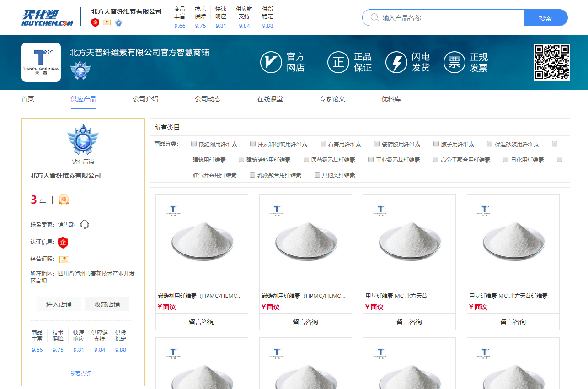Check the 嵌缝剂用纤维素 category box
588x389 pixels.
click(x=194, y=144)
